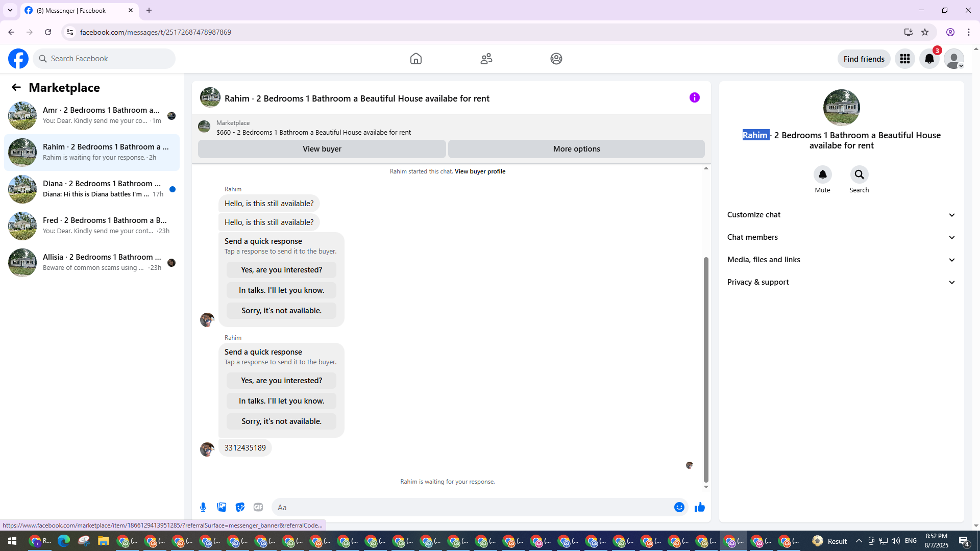Go to the Home feed icon
This screenshot has width=980, height=551.
pyautogui.click(x=416, y=59)
